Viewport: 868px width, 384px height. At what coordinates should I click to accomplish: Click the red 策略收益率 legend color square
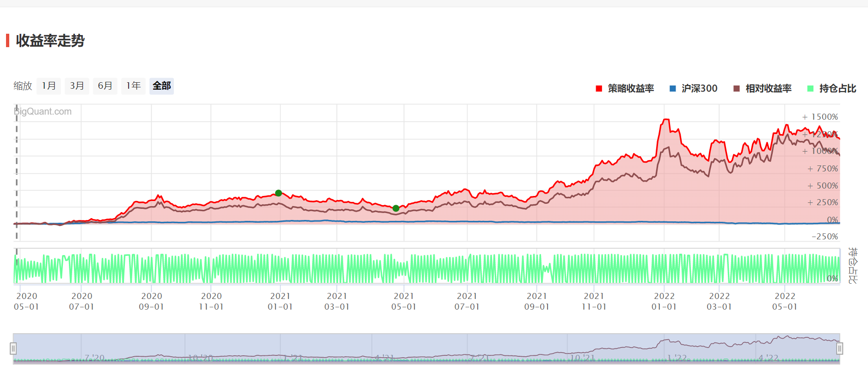pyautogui.click(x=599, y=89)
